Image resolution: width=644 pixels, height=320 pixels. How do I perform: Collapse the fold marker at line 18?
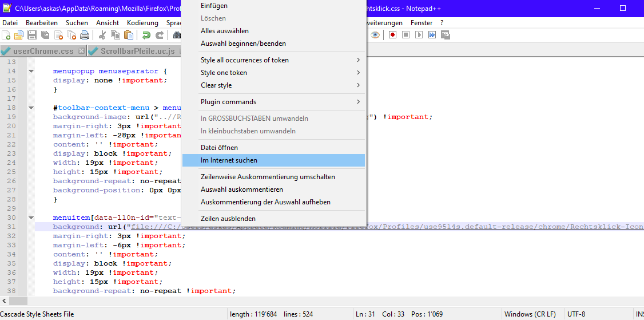(x=31, y=108)
